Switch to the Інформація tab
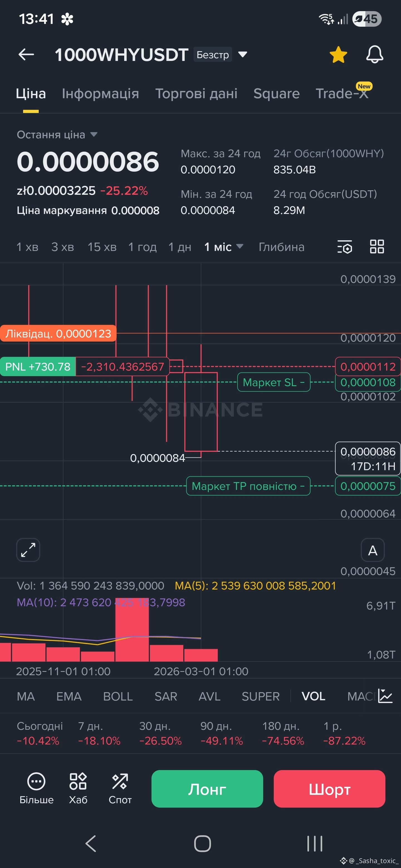401x868 pixels. (x=101, y=94)
